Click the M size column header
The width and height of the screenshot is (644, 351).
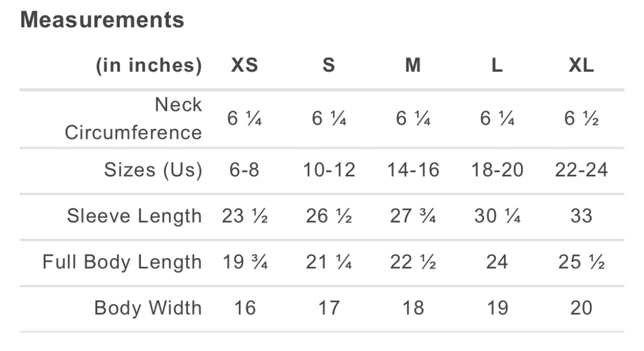(413, 65)
